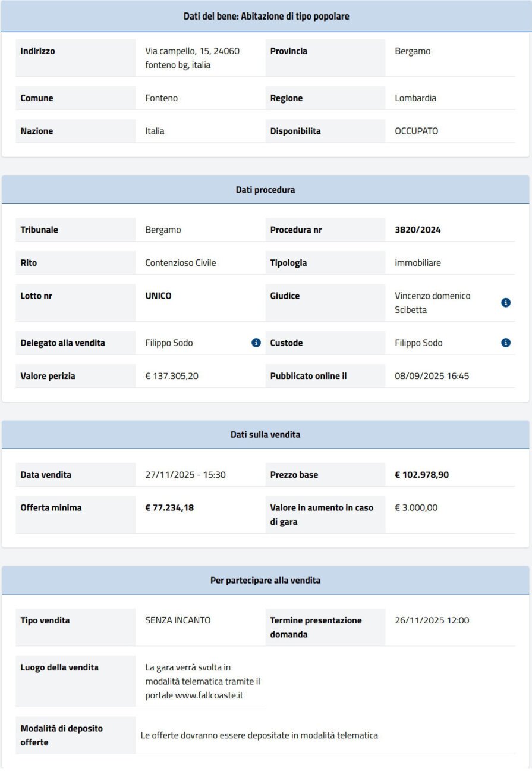Select the "Dati procedura" panel header
The height and width of the screenshot is (771, 532).
[x=266, y=190]
